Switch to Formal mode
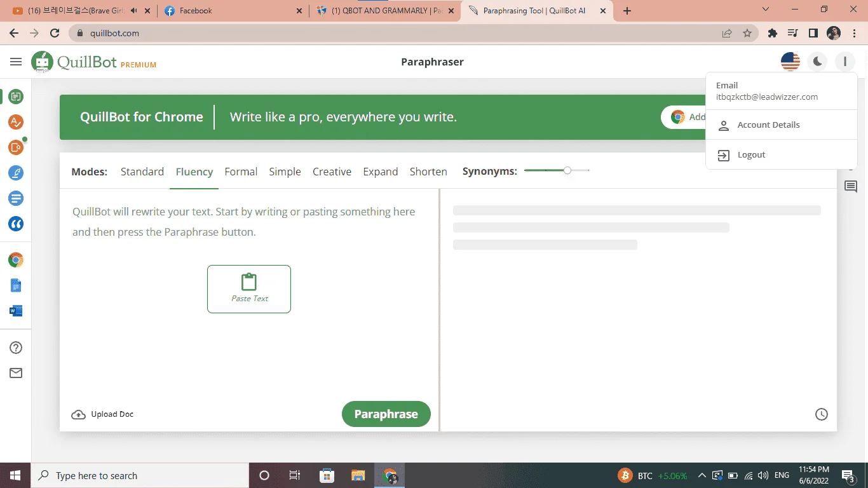 click(x=241, y=172)
